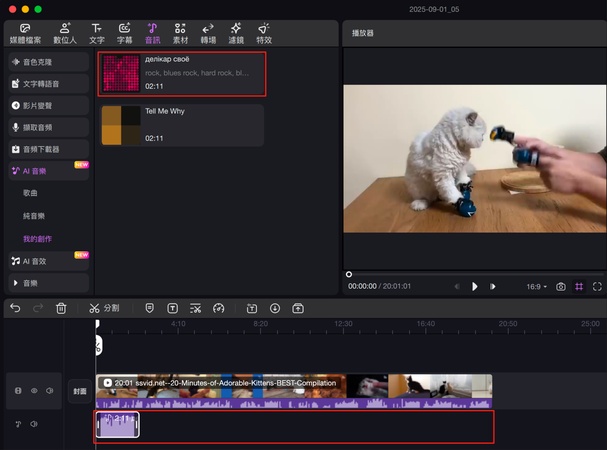Enter fullscreen preview mode
This screenshot has width=607, height=450.
[597, 287]
